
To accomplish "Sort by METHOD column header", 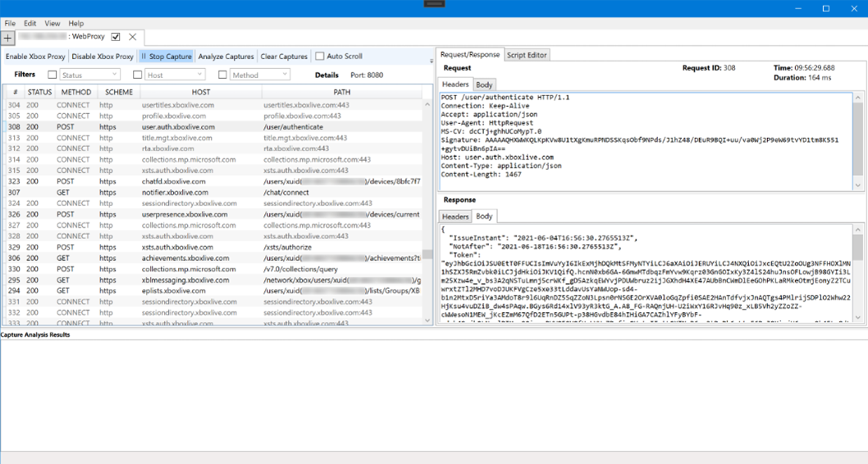I will pyautogui.click(x=75, y=92).
